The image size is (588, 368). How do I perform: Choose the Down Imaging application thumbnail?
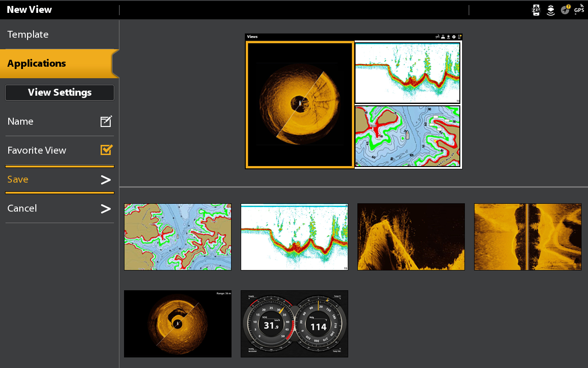pyautogui.click(x=411, y=237)
